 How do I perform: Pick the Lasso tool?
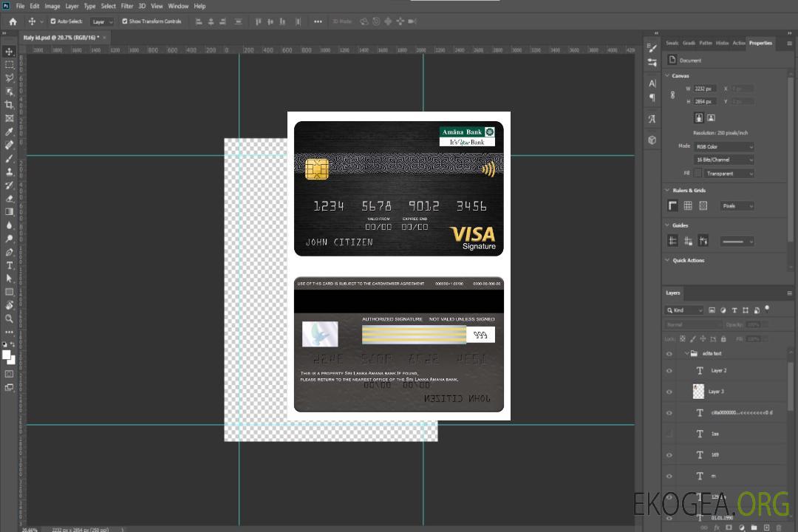tap(10, 78)
